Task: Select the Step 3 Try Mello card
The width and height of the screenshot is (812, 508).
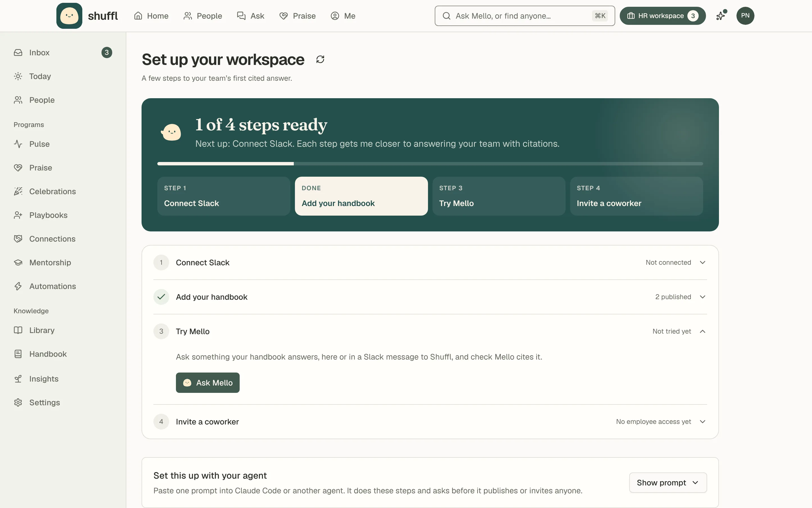Action: coord(499,196)
